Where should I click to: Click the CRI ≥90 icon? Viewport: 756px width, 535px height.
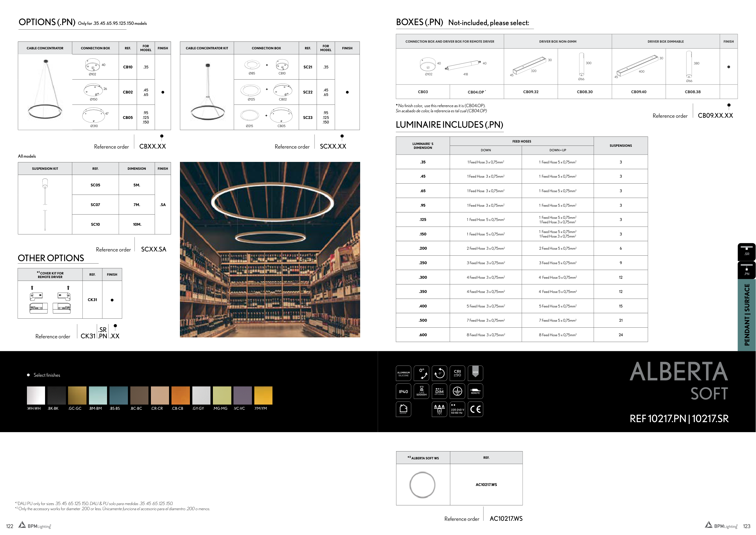point(457,373)
